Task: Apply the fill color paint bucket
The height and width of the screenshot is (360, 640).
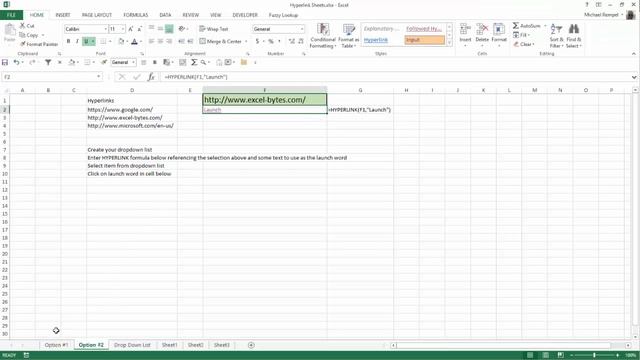Action: point(121,41)
